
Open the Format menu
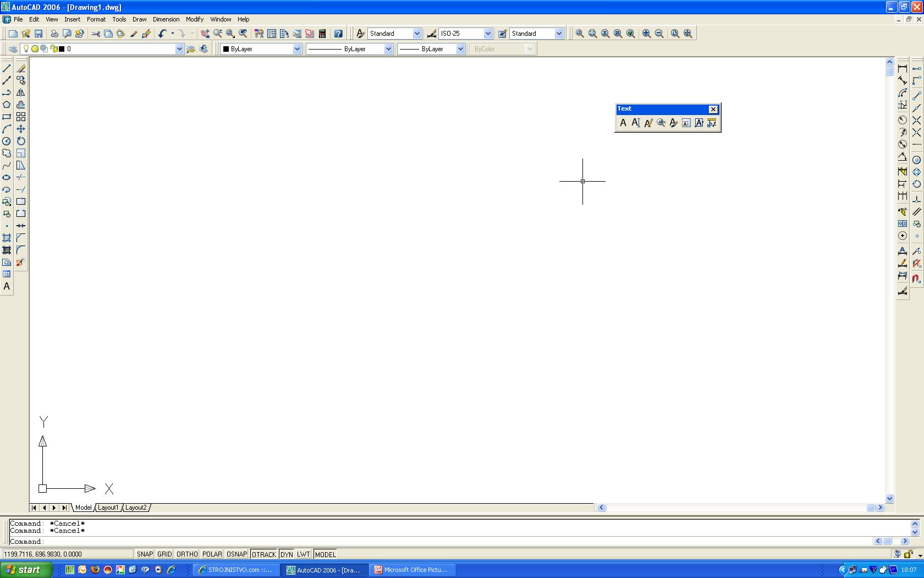tap(96, 19)
